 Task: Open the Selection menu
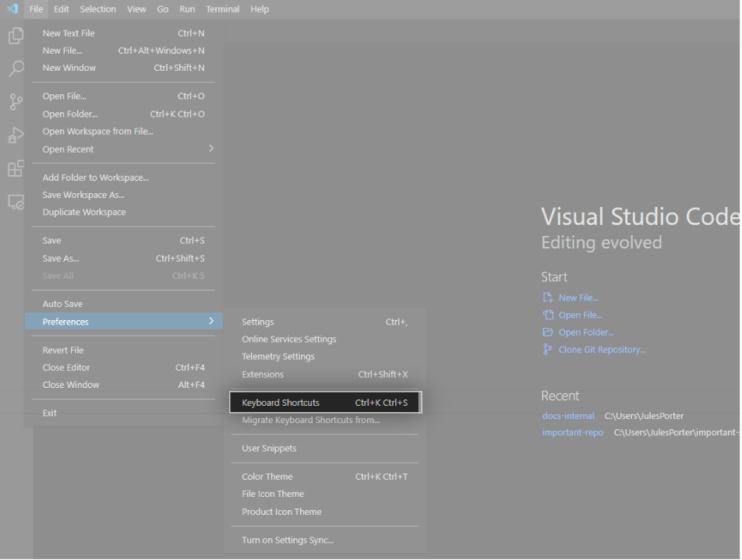click(97, 9)
